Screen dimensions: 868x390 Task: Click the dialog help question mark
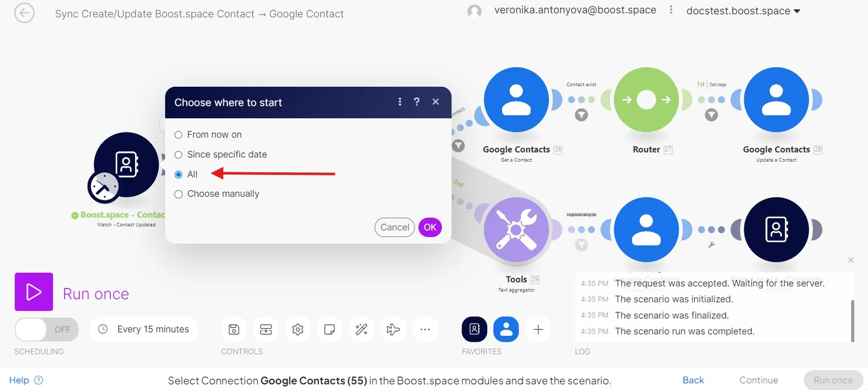(x=417, y=101)
